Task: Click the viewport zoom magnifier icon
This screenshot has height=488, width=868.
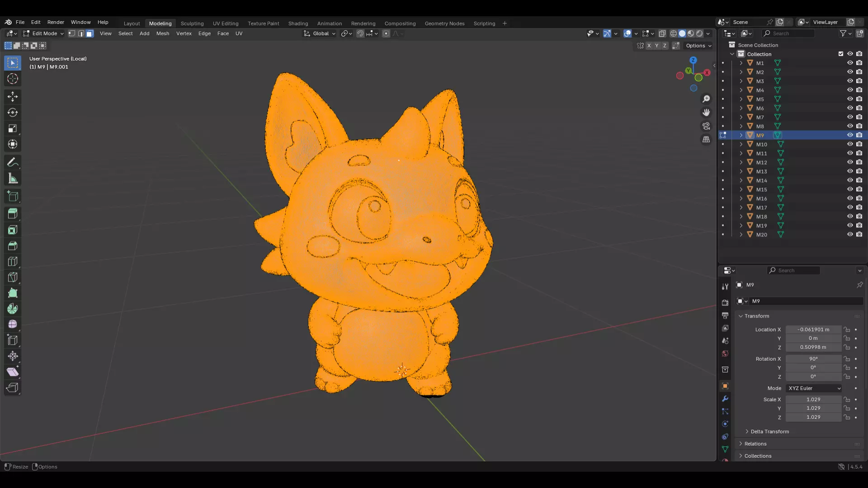Action: pyautogui.click(x=706, y=99)
